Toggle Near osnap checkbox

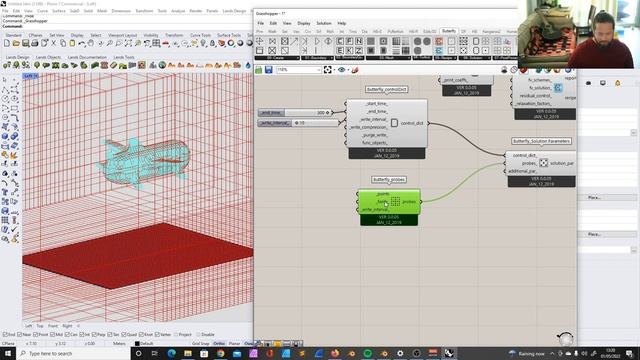pyautogui.click(x=20, y=335)
